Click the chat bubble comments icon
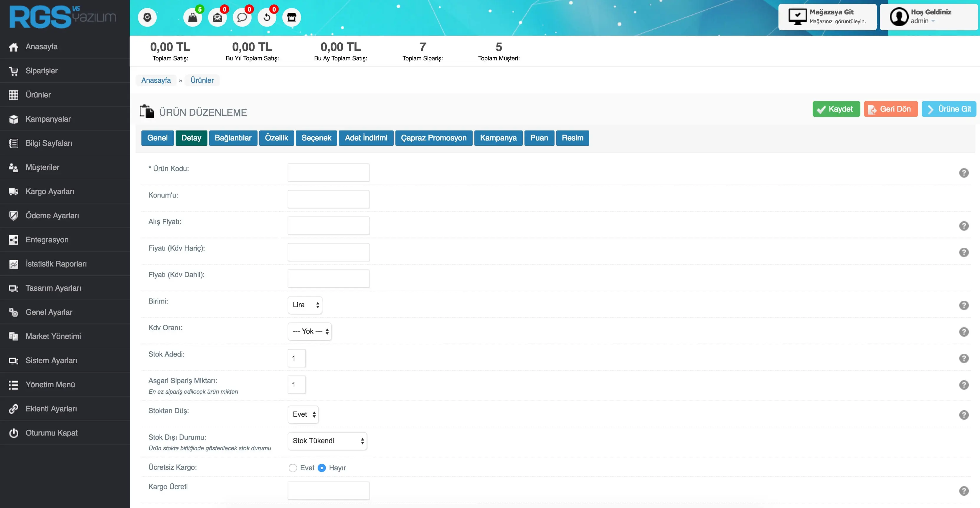Screen dimensions: 980x508 pyautogui.click(x=242, y=17)
